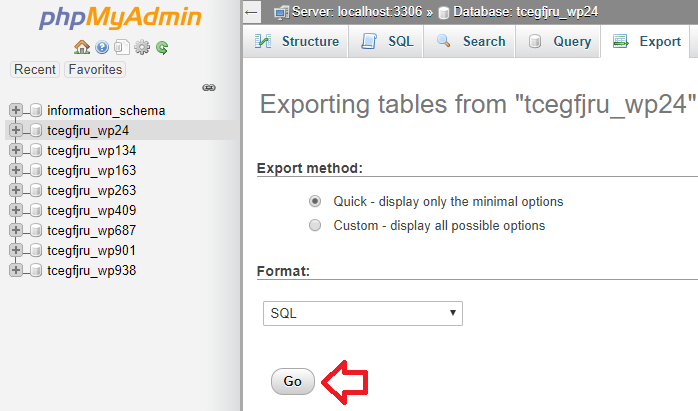Open information_schema database link

pyautogui.click(x=106, y=110)
